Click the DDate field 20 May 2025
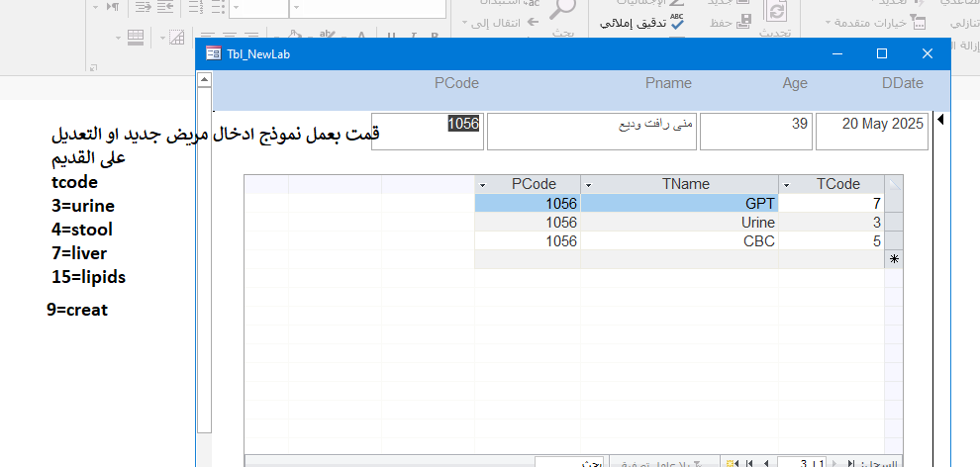The height and width of the screenshot is (467, 980). point(872,132)
